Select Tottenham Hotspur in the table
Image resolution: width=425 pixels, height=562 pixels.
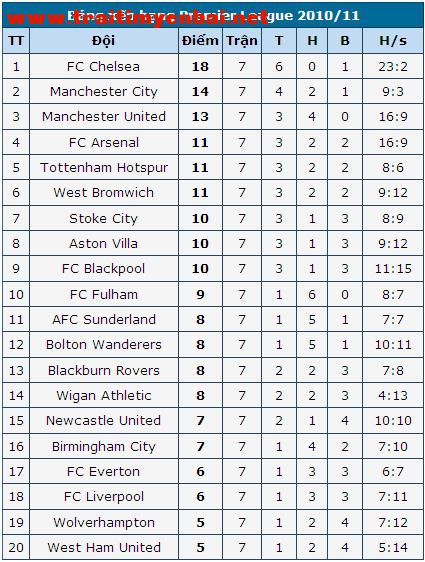104,168
